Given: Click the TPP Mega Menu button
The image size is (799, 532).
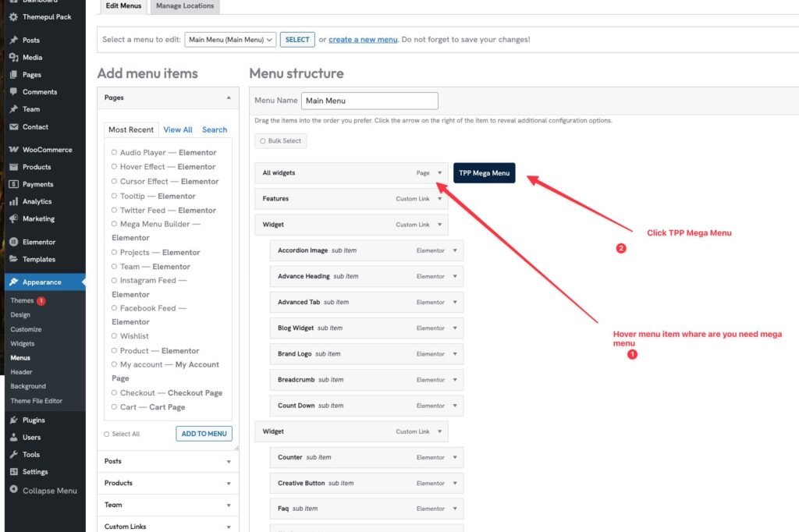Looking at the screenshot, I should (x=484, y=173).
